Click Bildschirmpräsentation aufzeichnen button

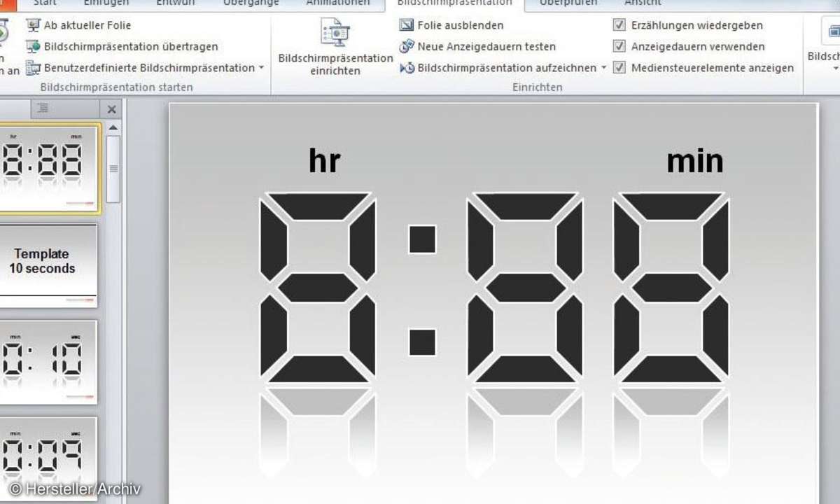(x=498, y=68)
